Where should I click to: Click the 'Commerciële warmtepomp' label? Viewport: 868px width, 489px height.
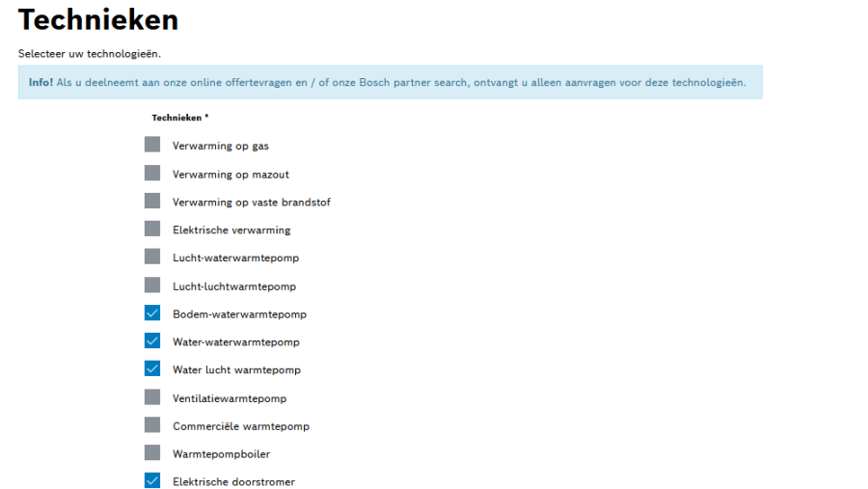coord(241,426)
